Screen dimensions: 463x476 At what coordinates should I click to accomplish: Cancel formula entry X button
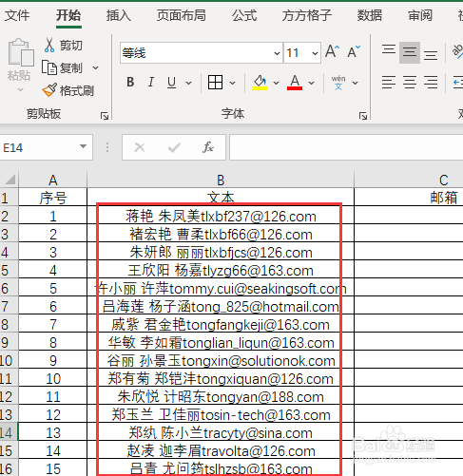coord(140,147)
